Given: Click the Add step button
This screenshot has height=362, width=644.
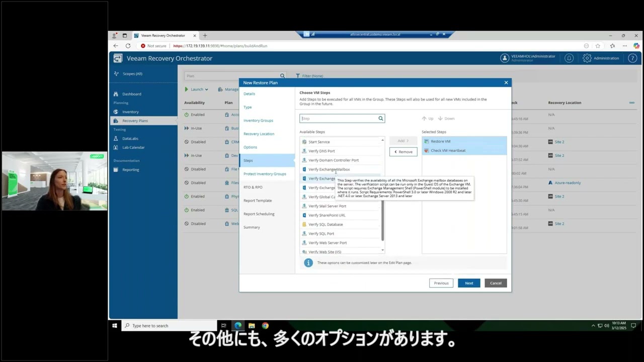Looking at the screenshot, I should [x=403, y=141].
